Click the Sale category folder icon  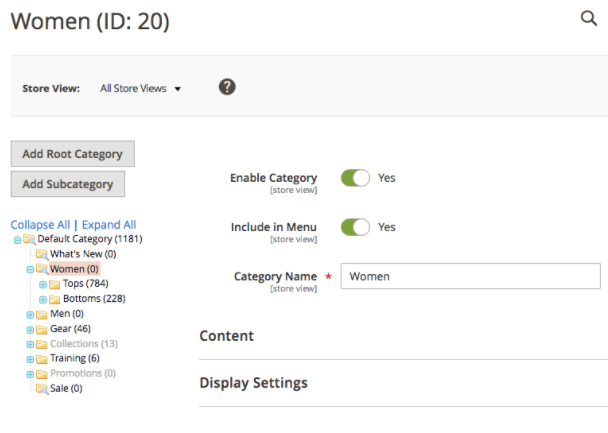(x=41, y=388)
